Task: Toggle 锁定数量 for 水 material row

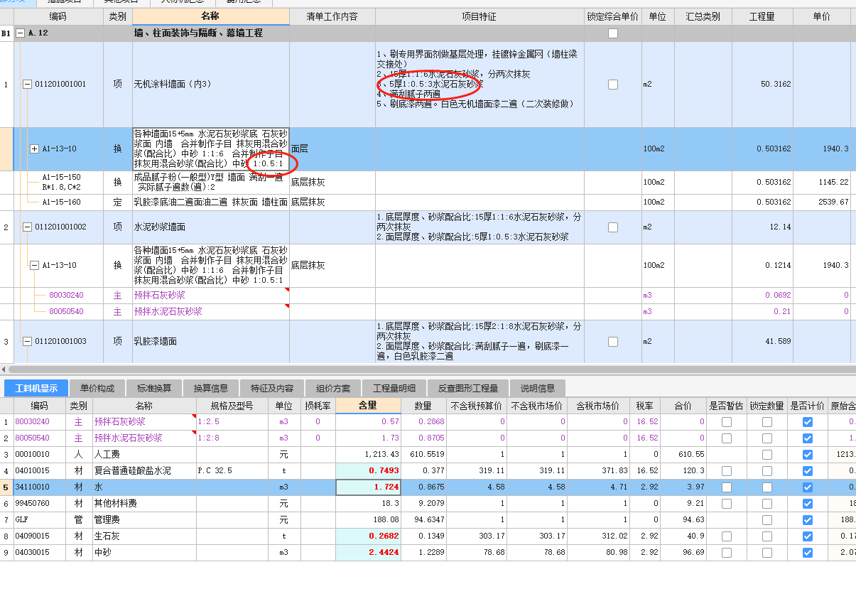Action: pyautogui.click(x=767, y=487)
